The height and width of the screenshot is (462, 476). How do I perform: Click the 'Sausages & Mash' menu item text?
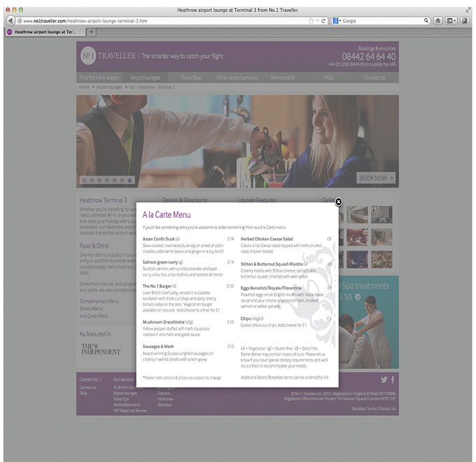coord(158,346)
